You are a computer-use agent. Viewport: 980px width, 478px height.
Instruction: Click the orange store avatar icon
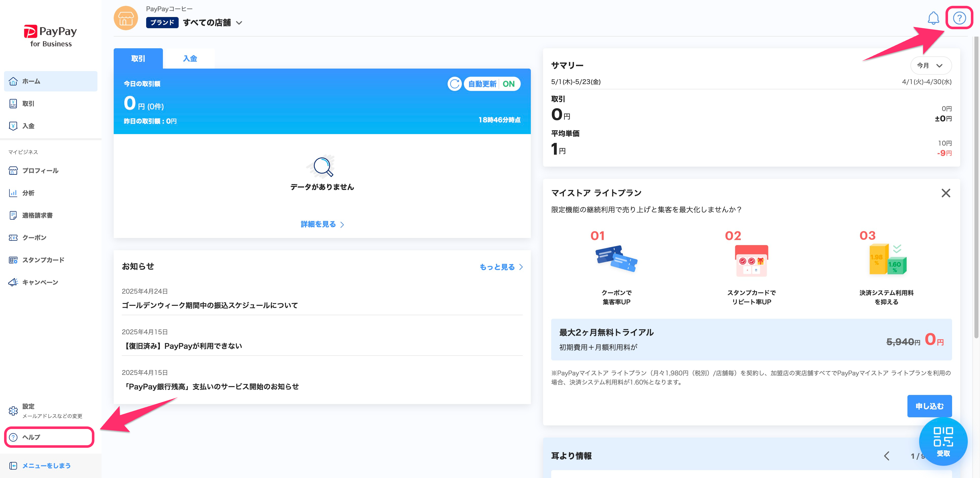[126, 18]
